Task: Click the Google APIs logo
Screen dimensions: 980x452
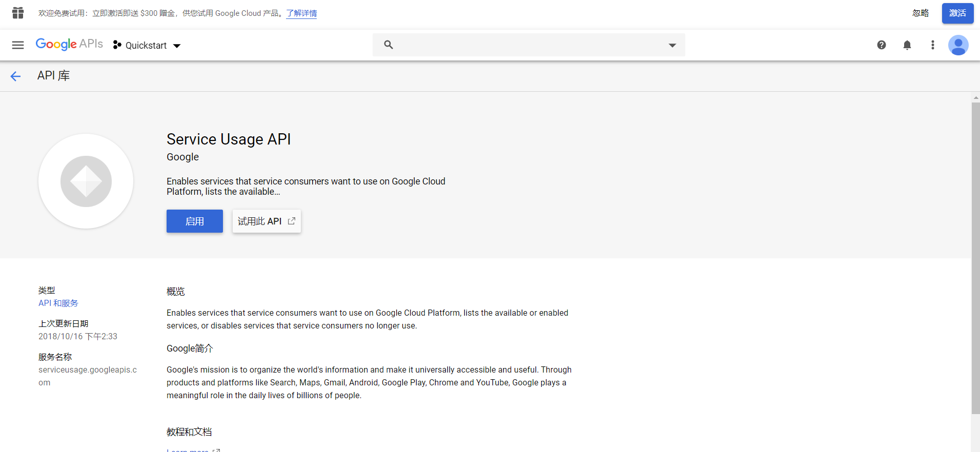Action: point(69,44)
